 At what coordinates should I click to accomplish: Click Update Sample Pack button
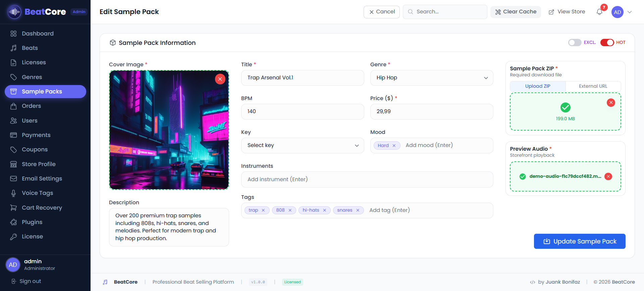click(x=579, y=241)
